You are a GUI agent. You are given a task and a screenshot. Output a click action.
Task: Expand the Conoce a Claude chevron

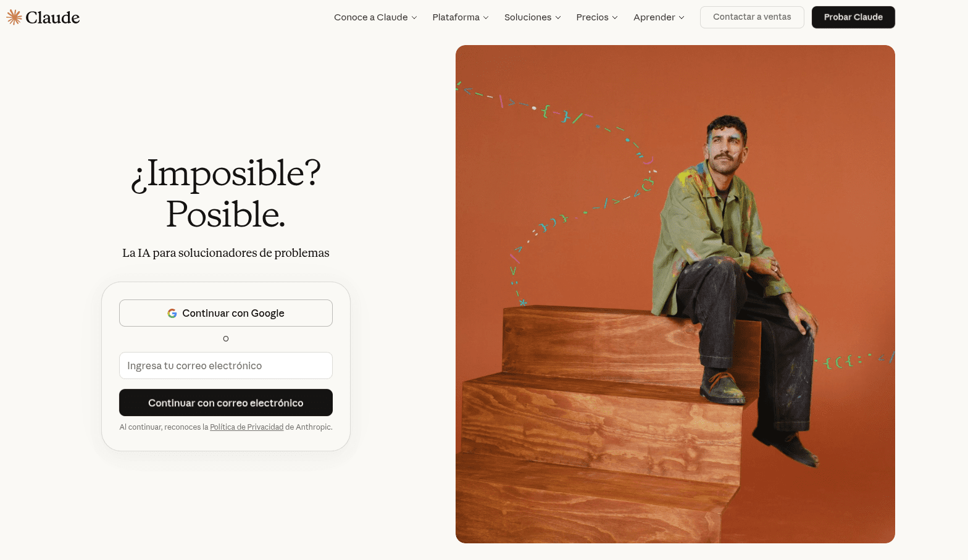coord(414,17)
